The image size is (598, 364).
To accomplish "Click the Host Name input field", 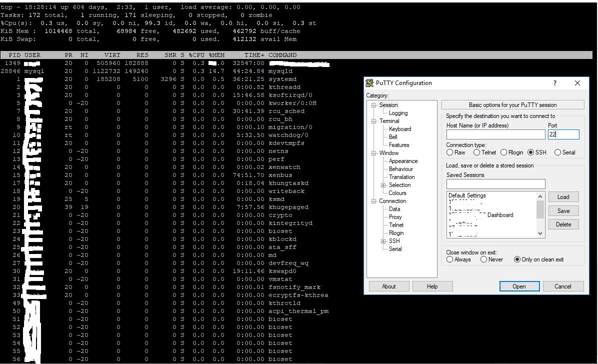I will click(x=495, y=134).
